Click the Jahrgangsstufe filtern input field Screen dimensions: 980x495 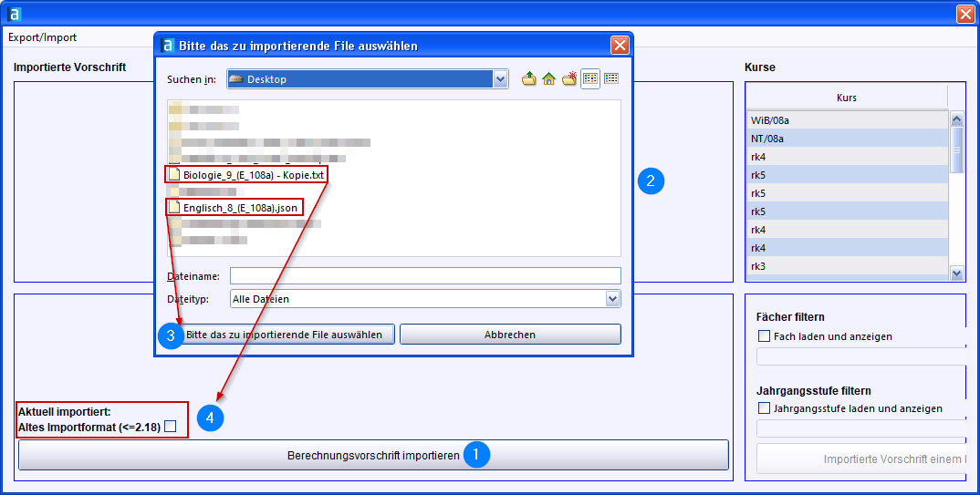(861, 428)
